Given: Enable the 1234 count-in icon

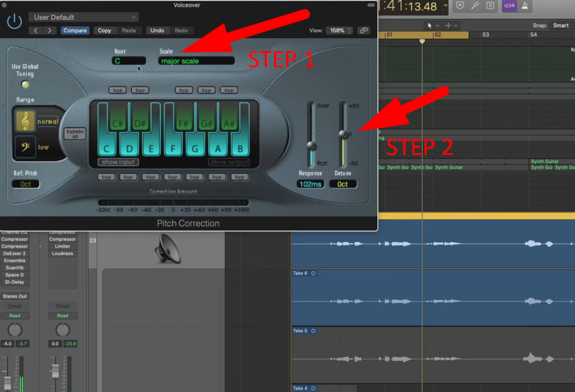Looking at the screenshot, I should [x=509, y=6].
